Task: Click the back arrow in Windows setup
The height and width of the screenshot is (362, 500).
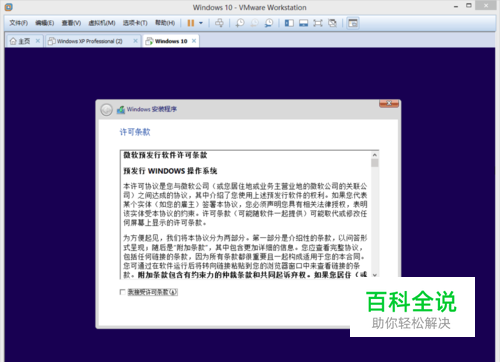Action: pyautogui.click(x=107, y=110)
